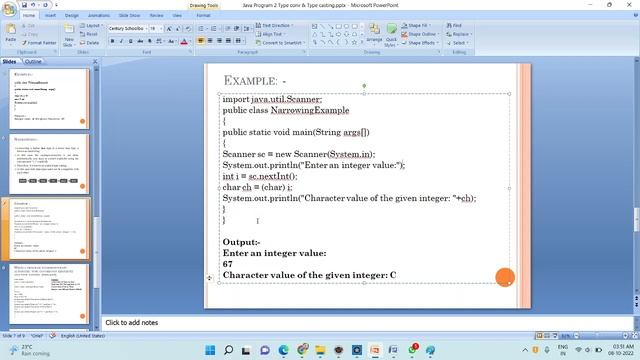Click Slide Sorter view icon in status bar
640x360 pixels.
pos(547,336)
